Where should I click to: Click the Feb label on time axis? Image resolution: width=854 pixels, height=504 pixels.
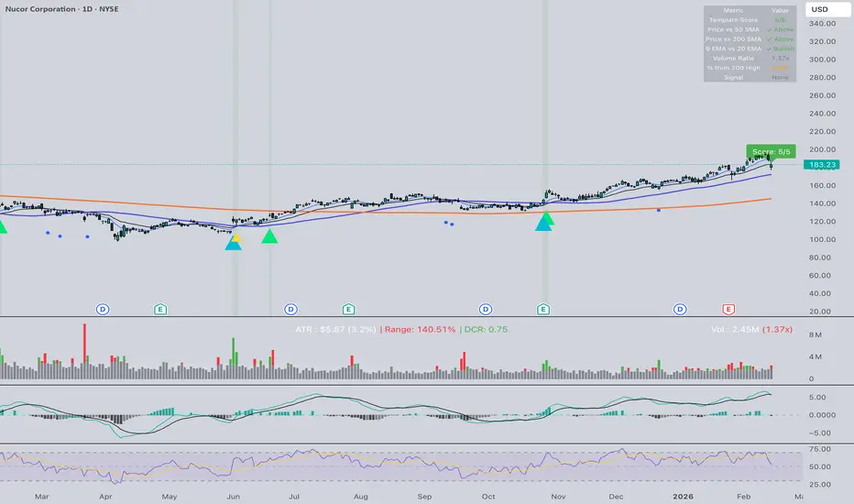click(743, 497)
